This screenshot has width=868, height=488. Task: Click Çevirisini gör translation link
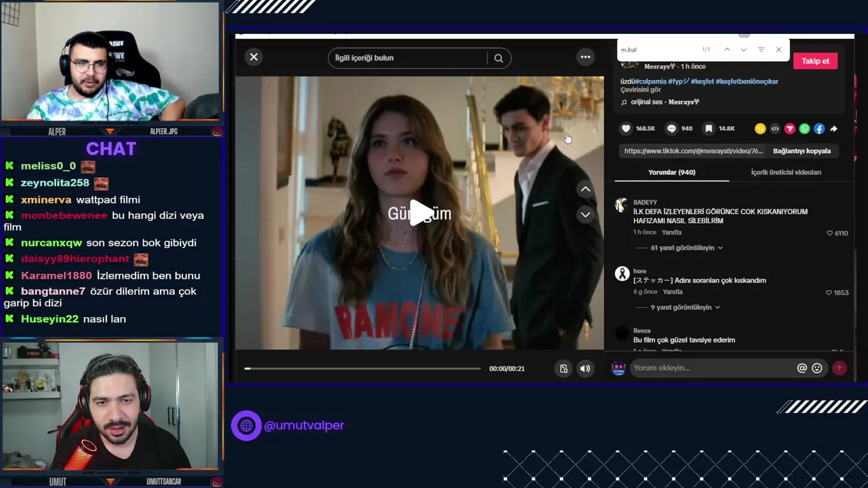pos(640,89)
